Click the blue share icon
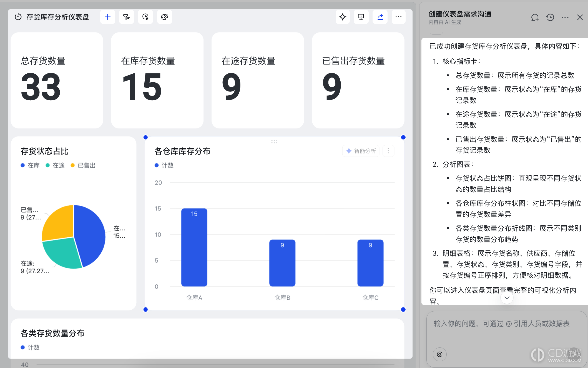Image resolution: width=588 pixels, height=368 pixels. click(380, 17)
